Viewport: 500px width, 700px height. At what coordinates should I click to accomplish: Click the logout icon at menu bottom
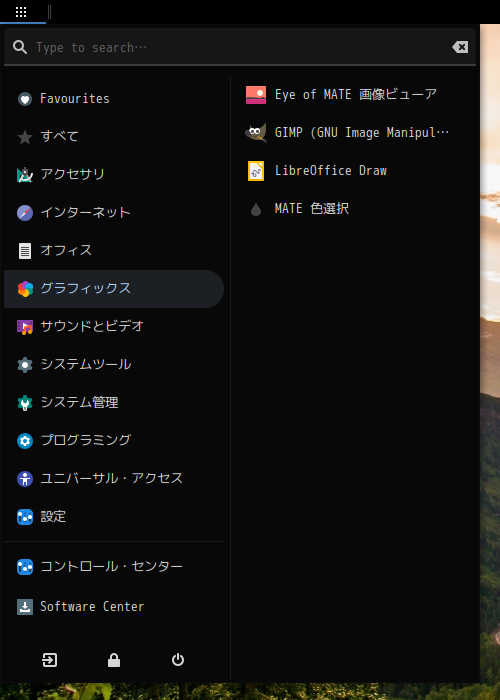pos(50,660)
